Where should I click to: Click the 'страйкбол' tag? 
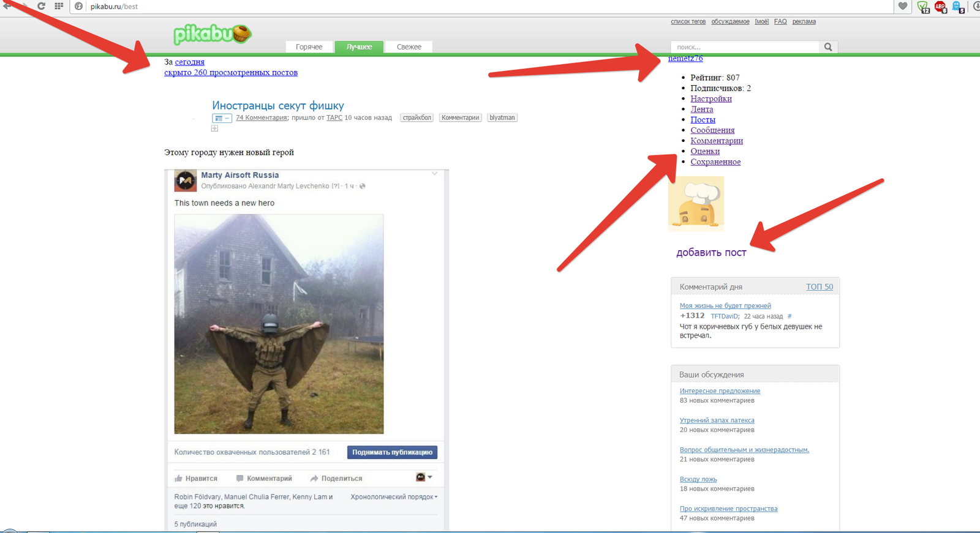click(x=417, y=117)
